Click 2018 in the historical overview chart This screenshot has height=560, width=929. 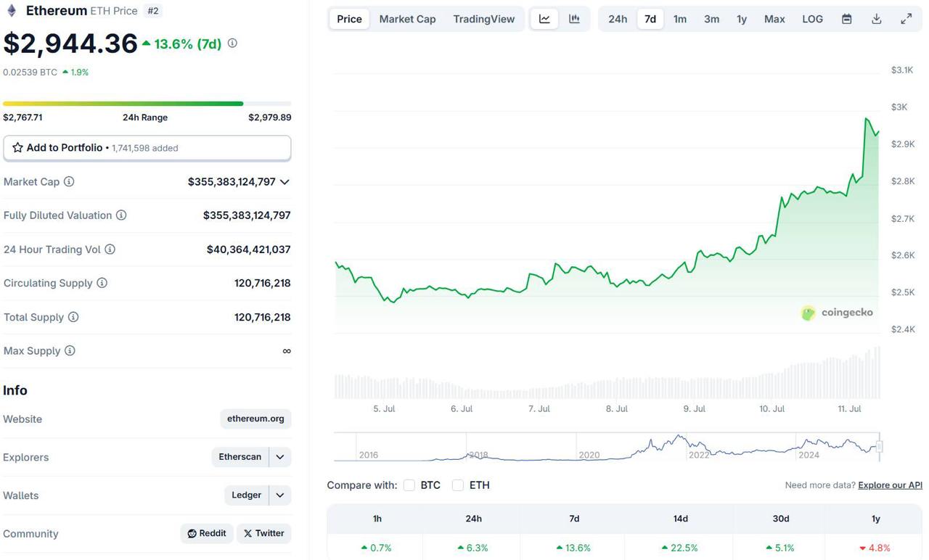(478, 455)
